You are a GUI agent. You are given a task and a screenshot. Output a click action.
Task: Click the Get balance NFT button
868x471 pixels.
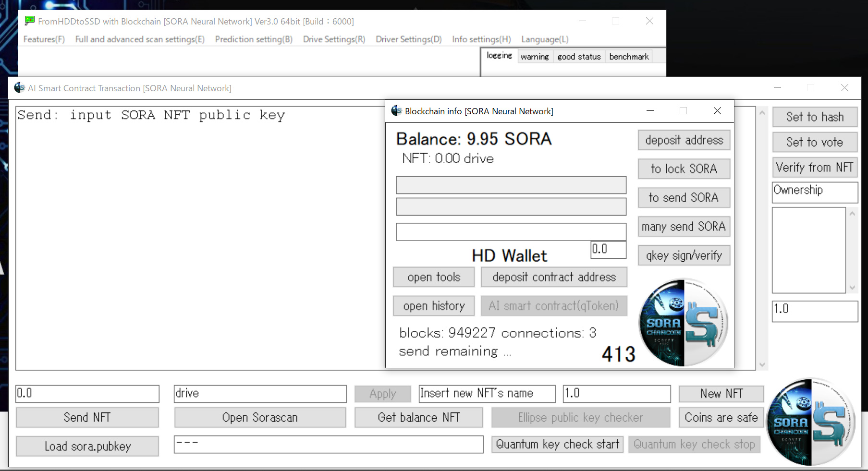click(x=418, y=417)
